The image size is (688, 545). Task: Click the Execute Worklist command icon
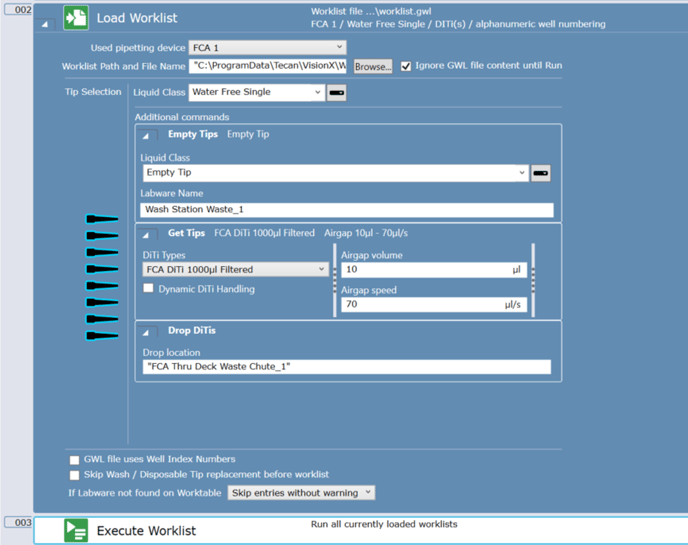76,530
